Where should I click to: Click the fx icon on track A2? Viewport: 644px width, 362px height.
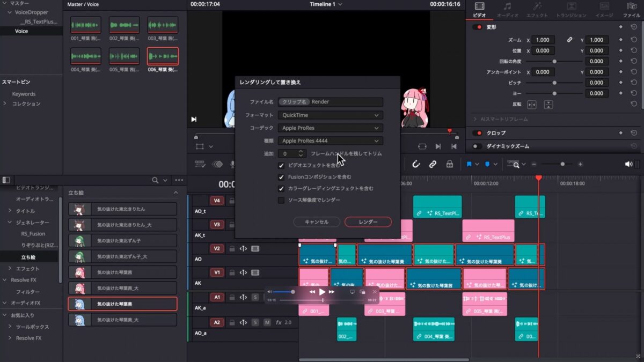tap(279, 322)
